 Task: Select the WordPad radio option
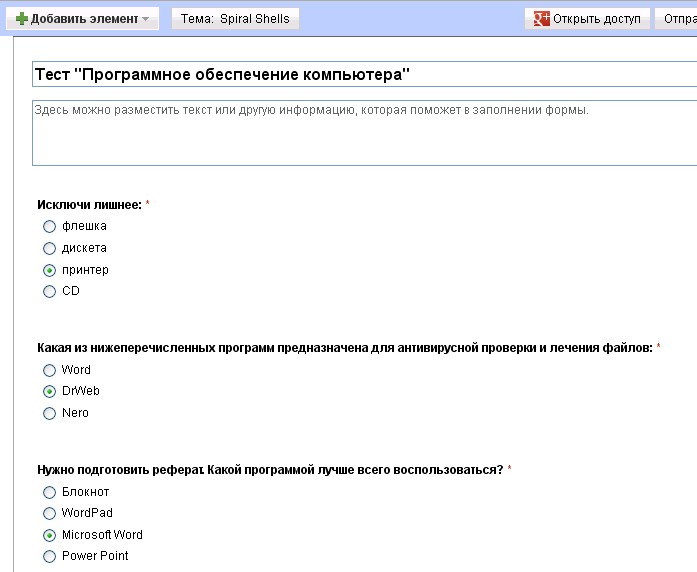coord(49,513)
